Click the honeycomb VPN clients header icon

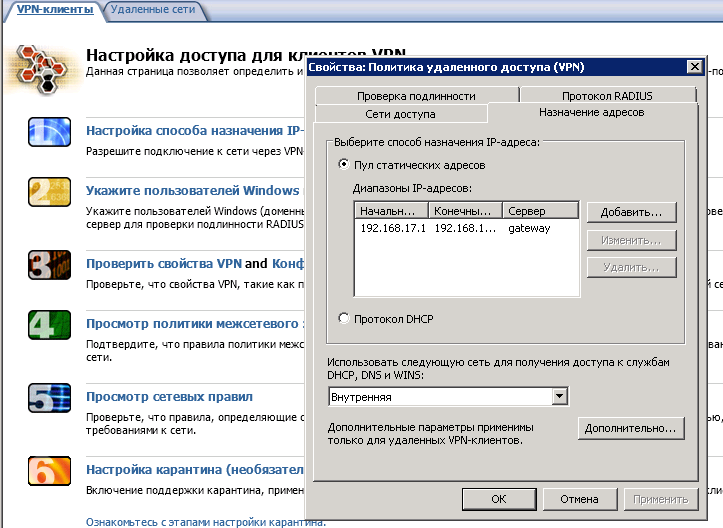point(42,69)
